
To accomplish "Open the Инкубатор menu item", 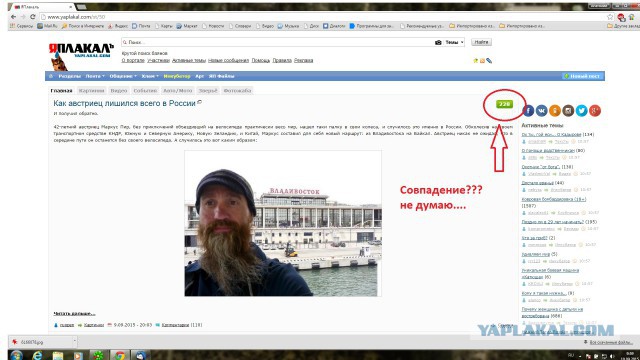I will [177, 76].
